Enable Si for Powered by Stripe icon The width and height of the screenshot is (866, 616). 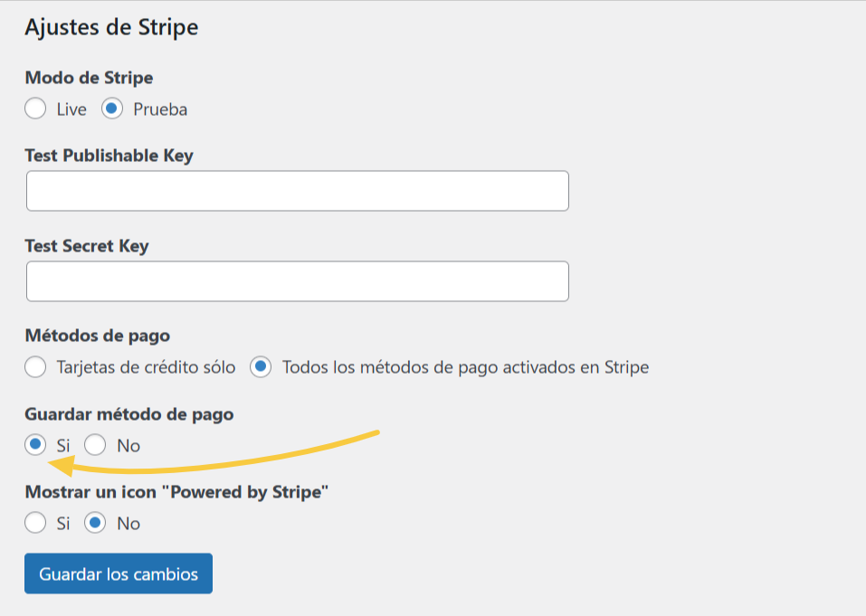pos(34,523)
